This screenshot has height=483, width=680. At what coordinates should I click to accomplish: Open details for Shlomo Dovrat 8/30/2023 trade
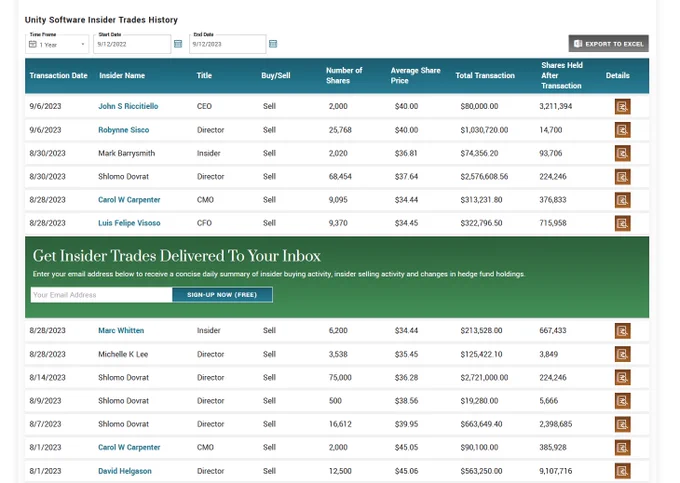click(622, 176)
